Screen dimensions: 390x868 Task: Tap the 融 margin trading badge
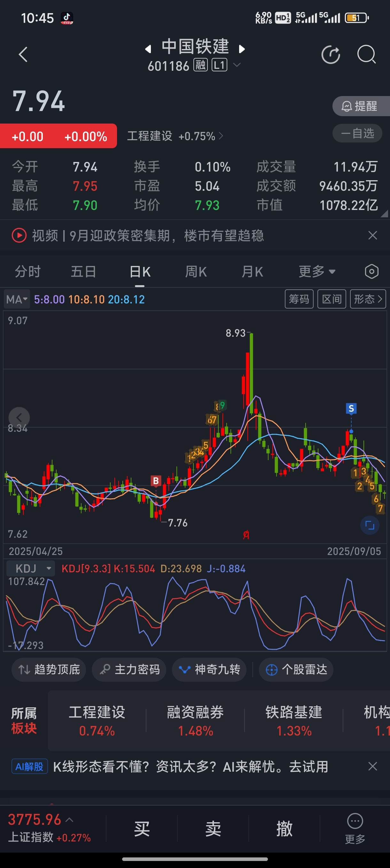200,65
